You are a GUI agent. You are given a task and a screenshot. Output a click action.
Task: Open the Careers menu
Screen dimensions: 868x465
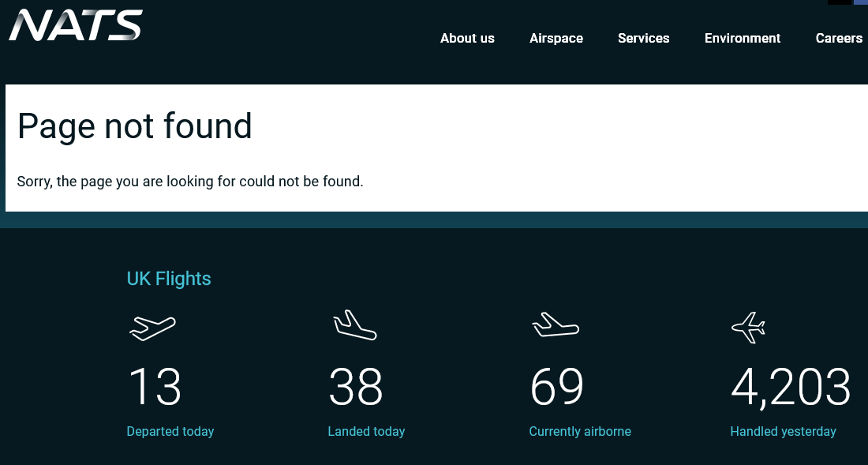839,38
